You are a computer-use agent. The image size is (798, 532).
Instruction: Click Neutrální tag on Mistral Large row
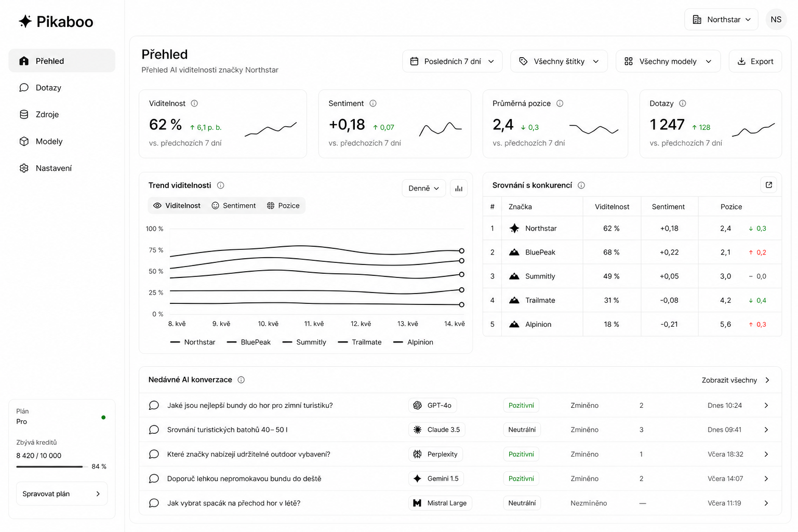[522, 503]
